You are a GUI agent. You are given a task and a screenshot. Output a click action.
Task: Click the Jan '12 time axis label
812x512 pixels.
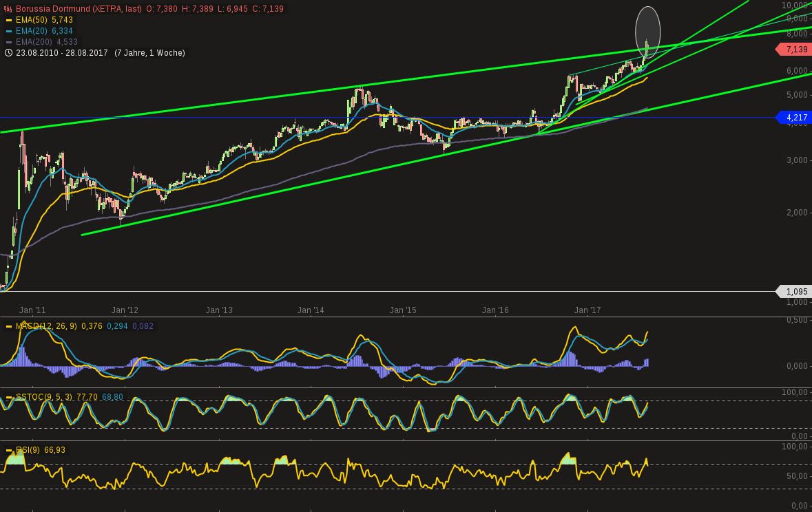(x=125, y=310)
